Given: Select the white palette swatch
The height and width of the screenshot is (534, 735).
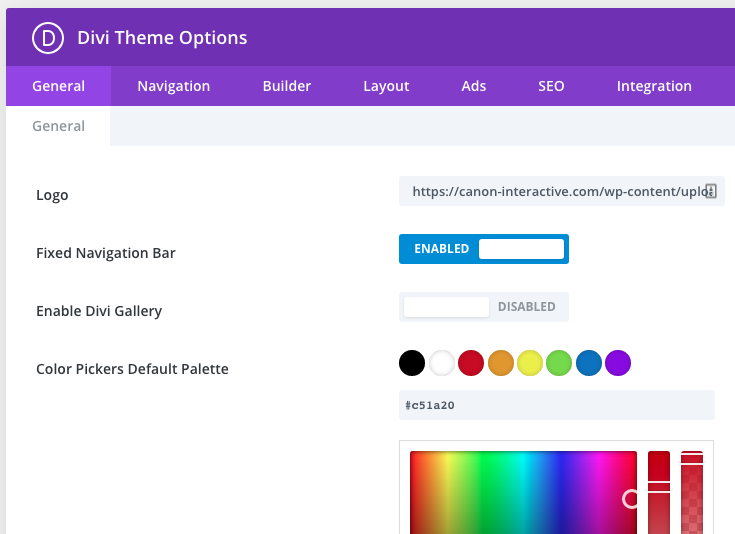Looking at the screenshot, I should [442, 363].
